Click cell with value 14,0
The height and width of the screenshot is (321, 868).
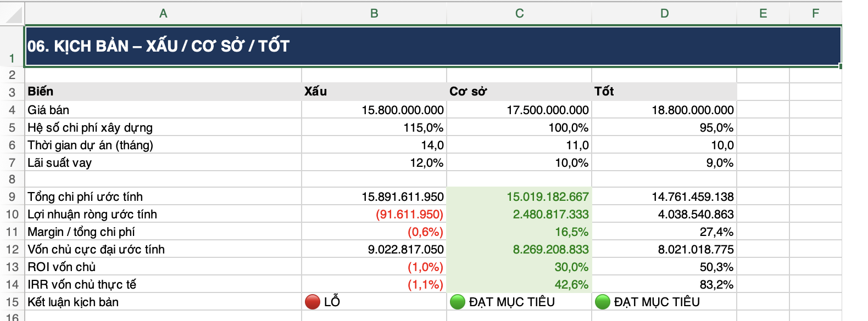point(374,145)
